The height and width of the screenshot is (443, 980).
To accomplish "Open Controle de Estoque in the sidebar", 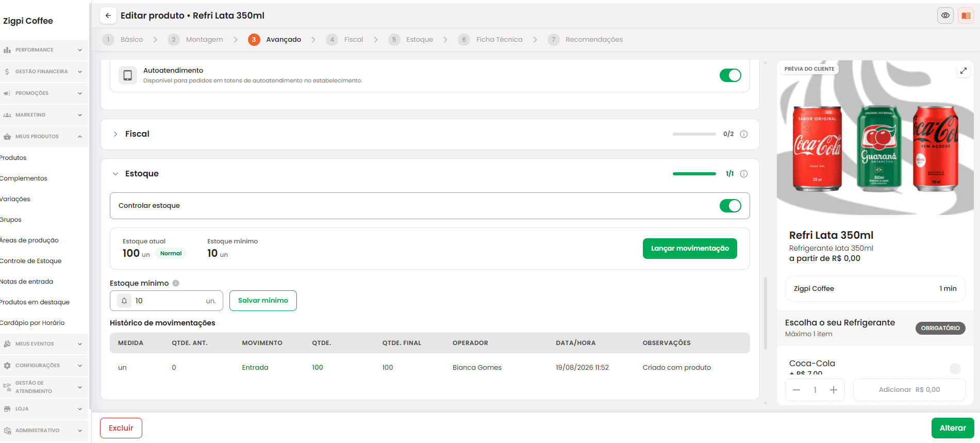I will pos(31,261).
